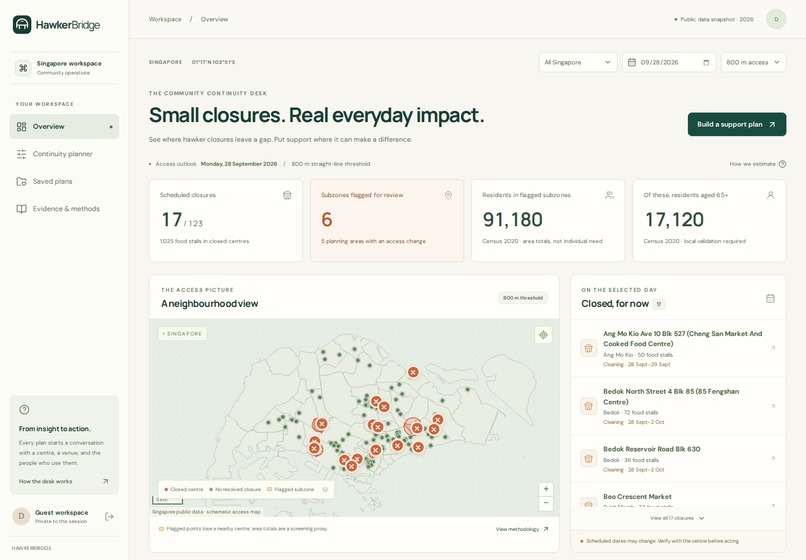Click stall icon of Bedok Reservoir Road row
806x560 pixels.
[x=589, y=458]
